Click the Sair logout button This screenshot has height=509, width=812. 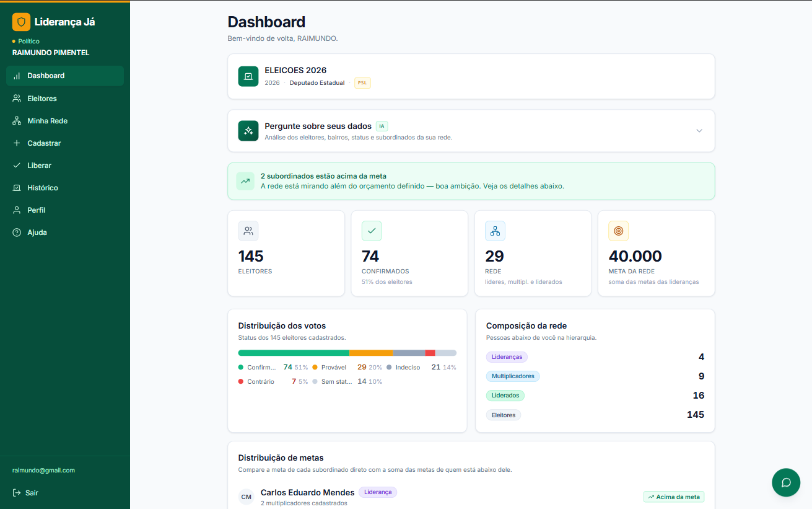point(25,493)
